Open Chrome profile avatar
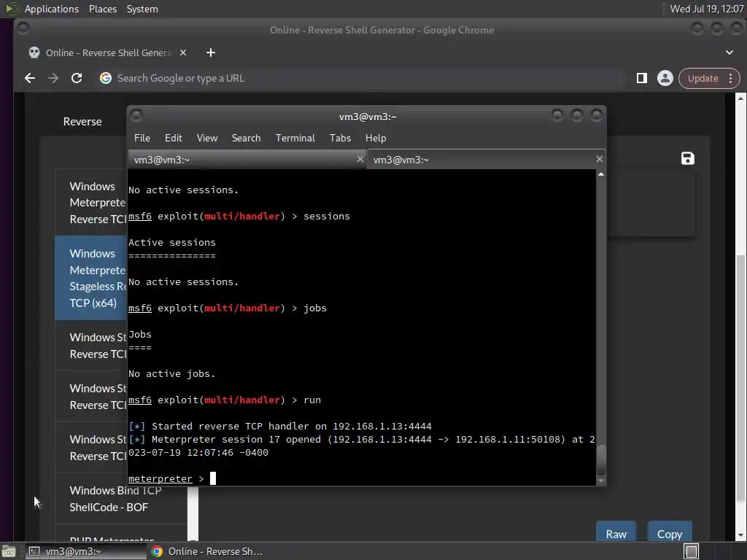The width and height of the screenshot is (747, 560). click(x=665, y=78)
